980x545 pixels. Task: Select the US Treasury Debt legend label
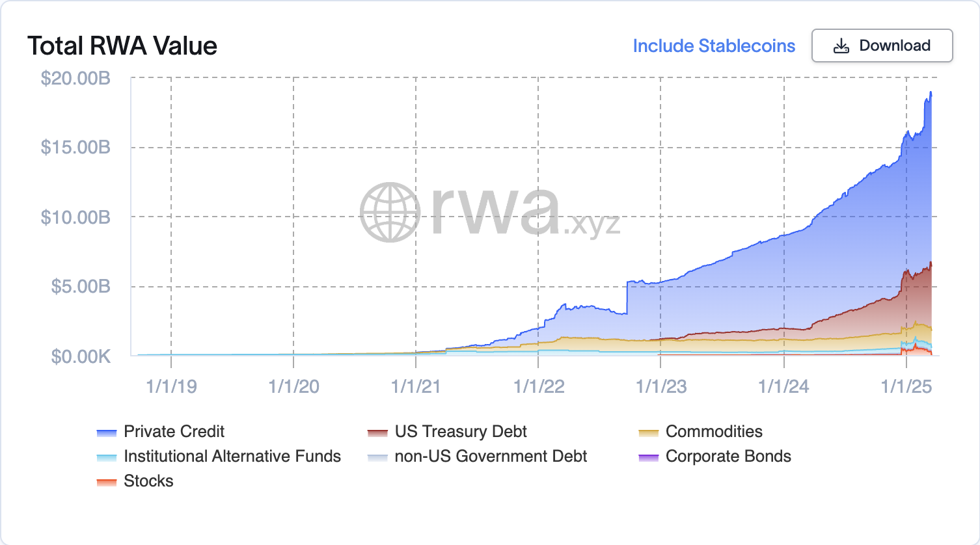[x=460, y=431]
